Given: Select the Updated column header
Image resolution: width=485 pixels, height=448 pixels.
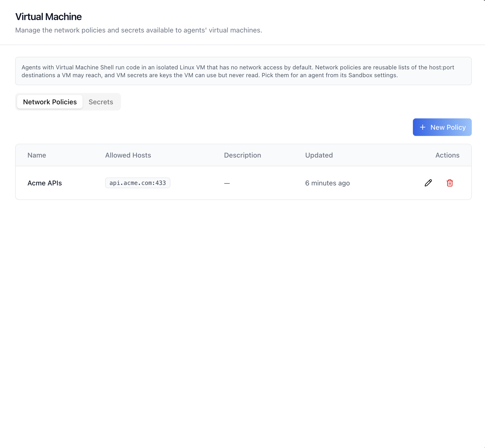Looking at the screenshot, I should (319, 155).
